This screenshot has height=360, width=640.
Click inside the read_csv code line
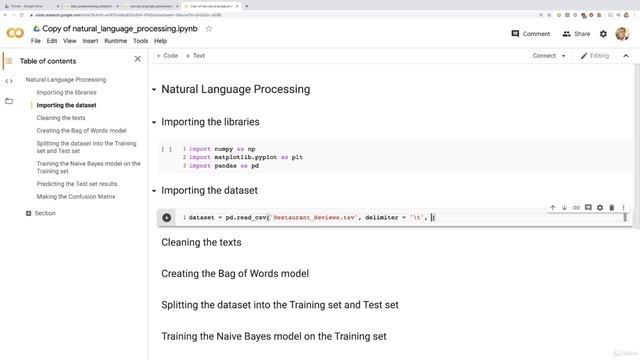coord(311,218)
